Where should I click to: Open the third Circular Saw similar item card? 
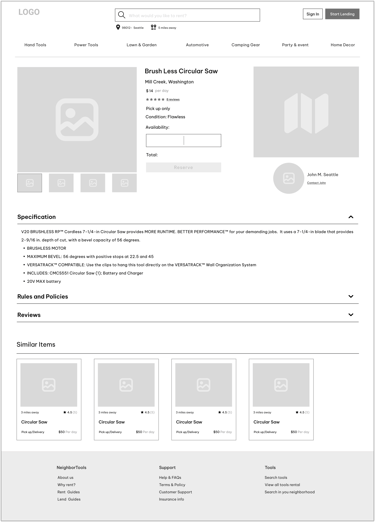tap(204, 399)
